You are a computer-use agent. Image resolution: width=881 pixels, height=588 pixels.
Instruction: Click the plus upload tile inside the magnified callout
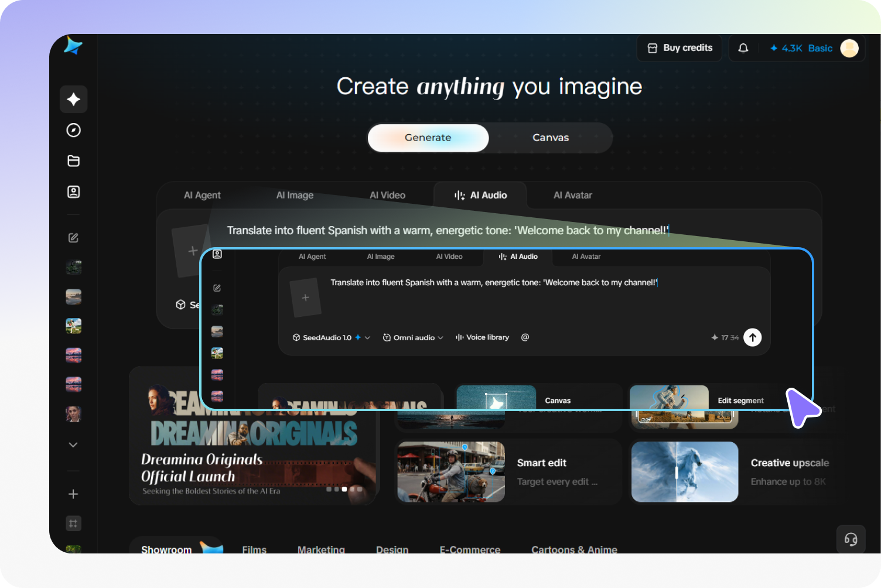[x=306, y=298]
